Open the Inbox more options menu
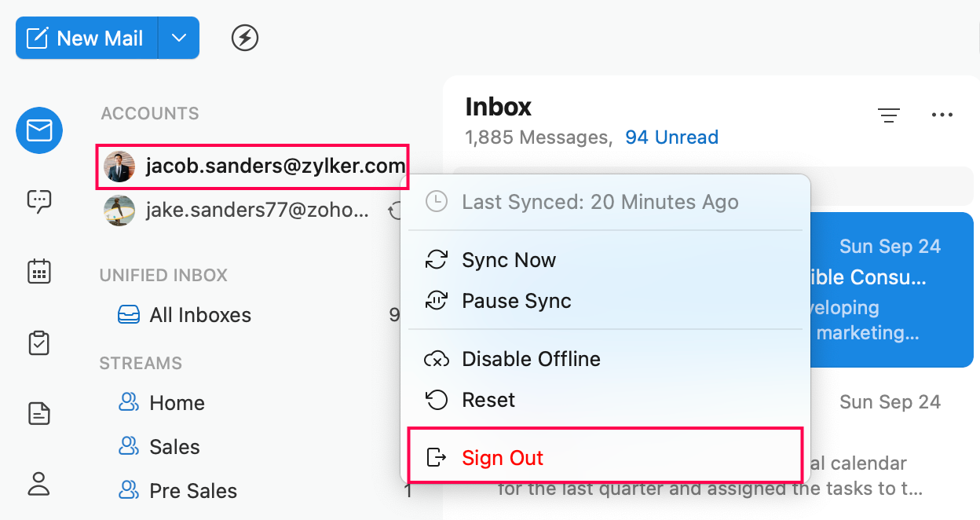The image size is (980, 520). coord(942,115)
